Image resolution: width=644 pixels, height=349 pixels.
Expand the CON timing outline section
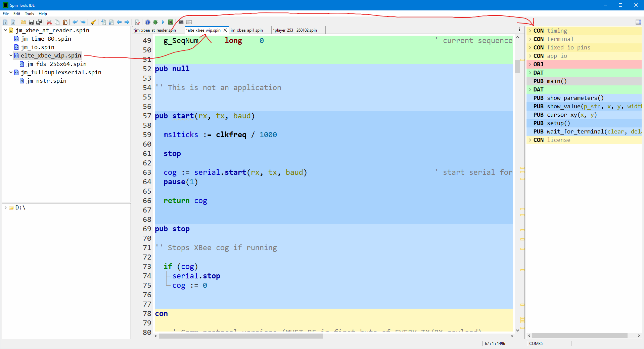point(530,31)
